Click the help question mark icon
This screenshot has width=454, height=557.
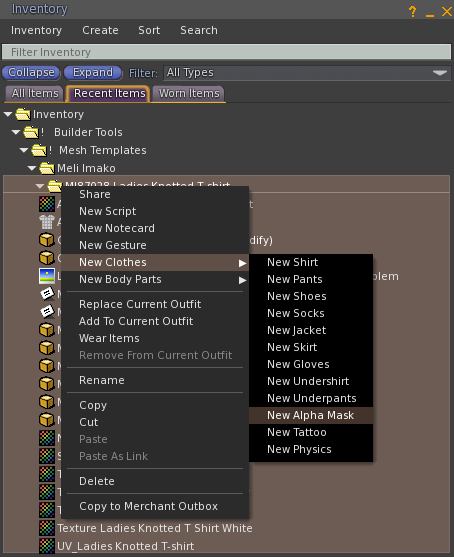[x=412, y=11]
